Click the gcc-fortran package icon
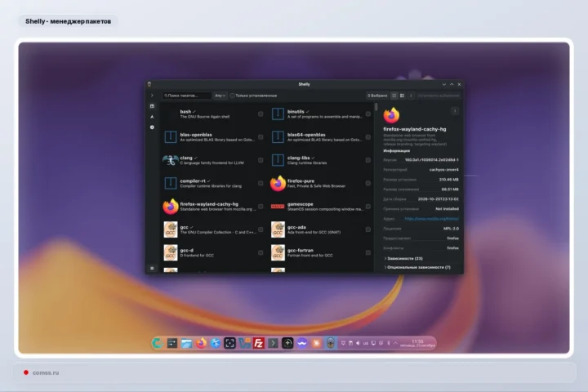This screenshot has width=588, height=392. (x=278, y=252)
